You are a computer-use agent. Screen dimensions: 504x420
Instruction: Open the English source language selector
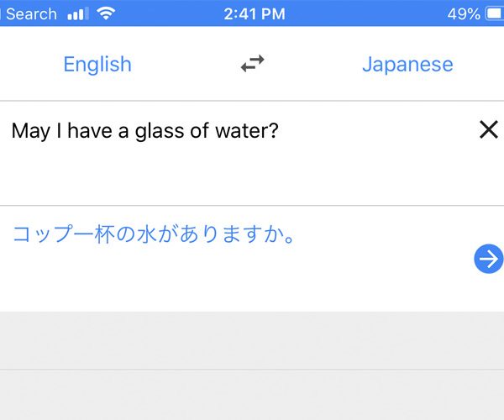click(x=97, y=65)
